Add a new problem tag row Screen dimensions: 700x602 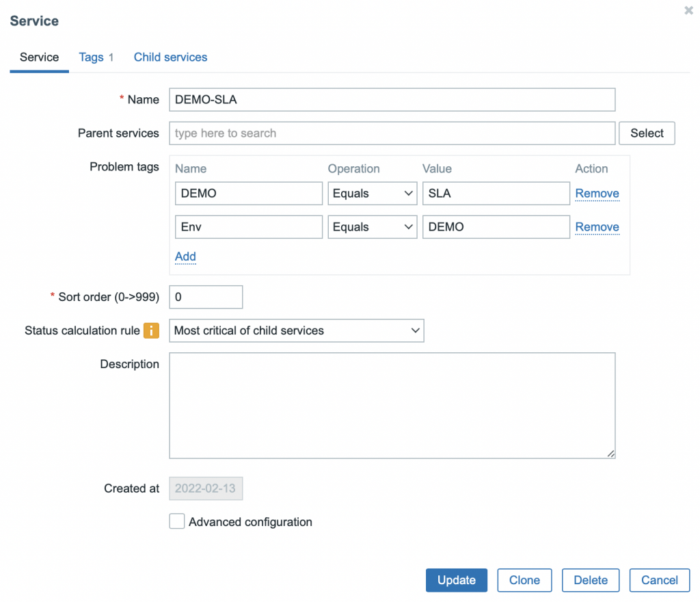(185, 257)
